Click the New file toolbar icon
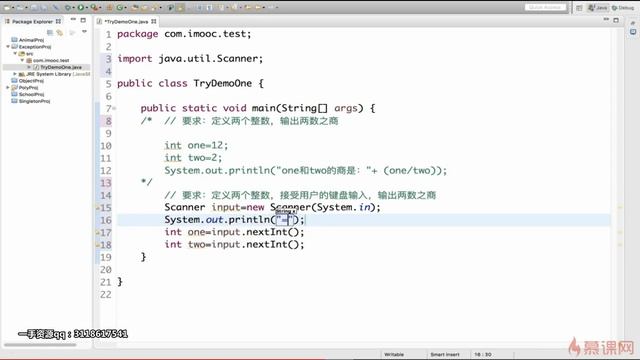The height and width of the screenshot is (360, 640). click(7, 7)
